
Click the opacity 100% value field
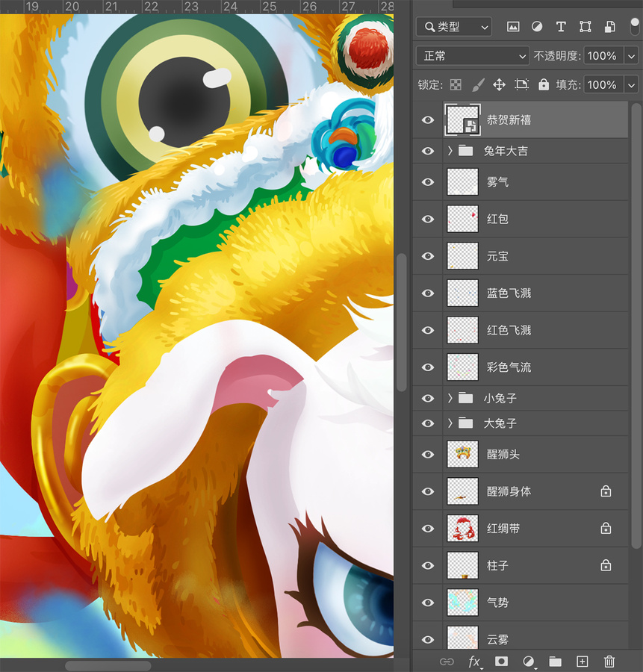click(x=603, y=56)
